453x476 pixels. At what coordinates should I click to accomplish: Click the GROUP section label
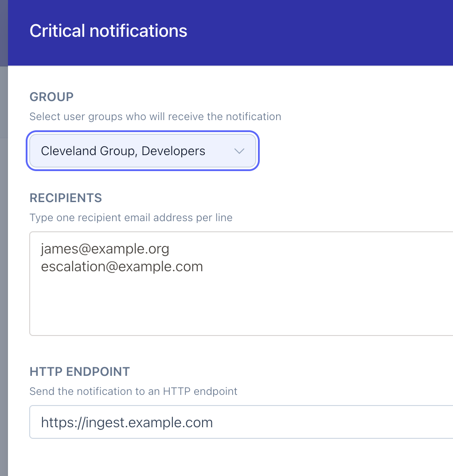pos(51,97)
